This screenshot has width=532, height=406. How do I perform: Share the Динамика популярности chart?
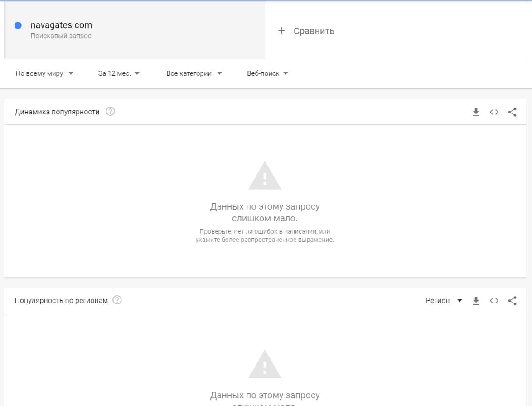[513, 112]
